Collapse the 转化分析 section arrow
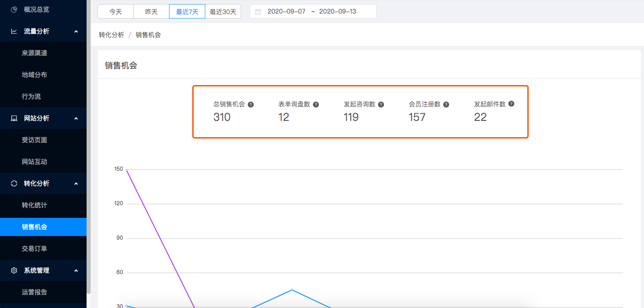 tap(76, 183)
